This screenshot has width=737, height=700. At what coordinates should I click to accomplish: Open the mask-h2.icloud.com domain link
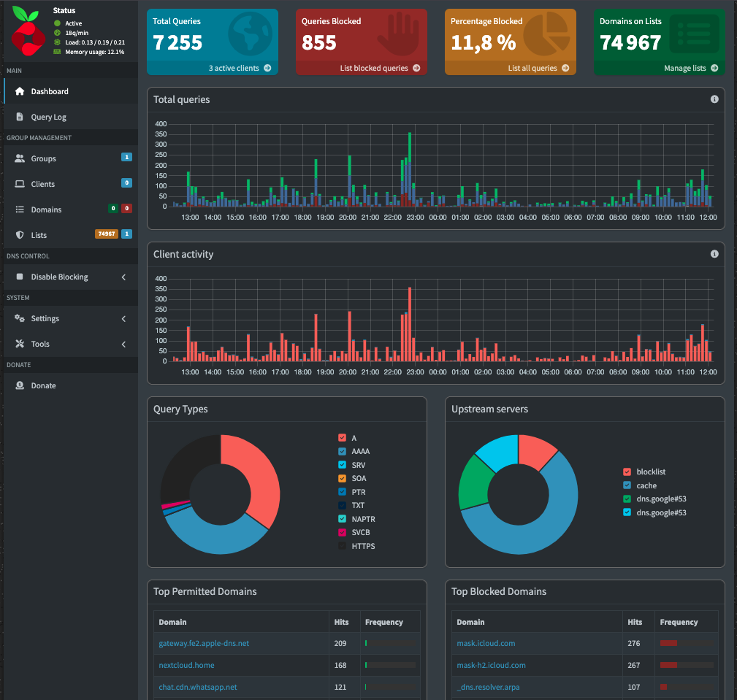[491, 665]
